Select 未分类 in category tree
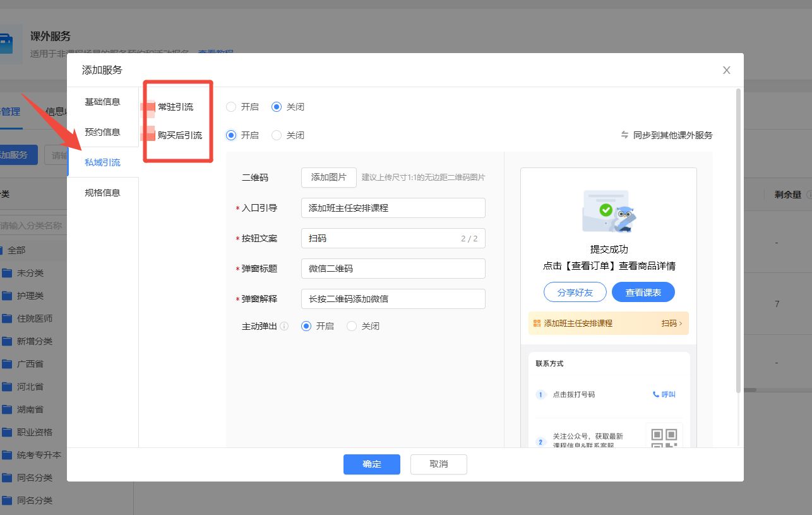Screen dimensions: 812x515 [30, 273]
